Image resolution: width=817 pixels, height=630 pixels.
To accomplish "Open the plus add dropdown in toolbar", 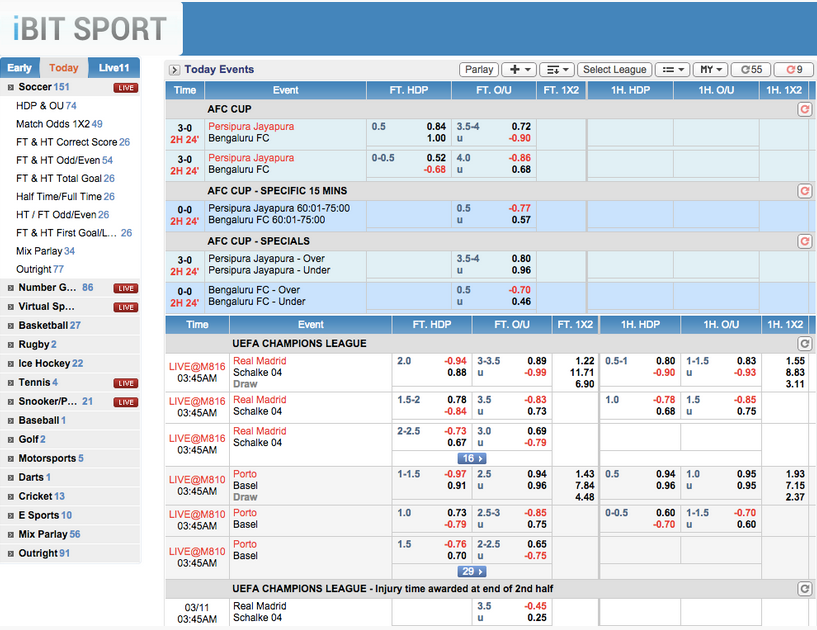I will pyautogui.click(x=519, y=69).
